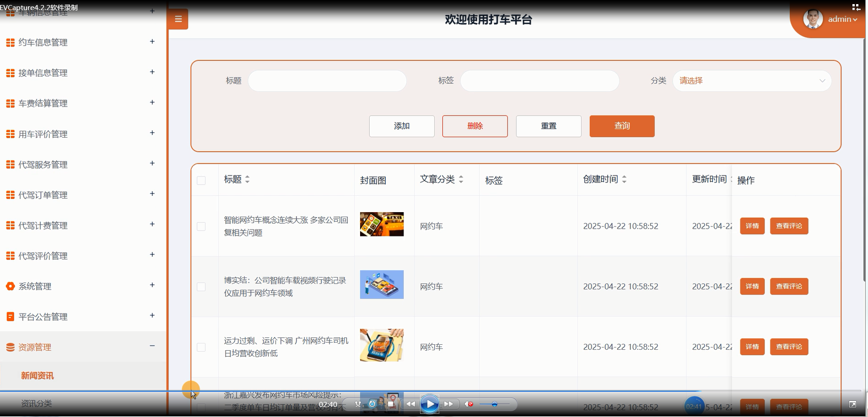Click the page vertical scrollbar

[865, 160]
